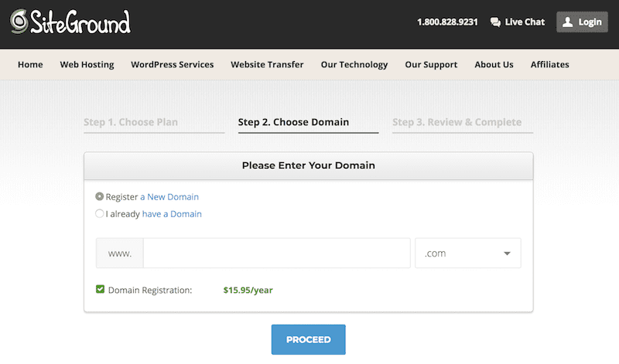Open WordPress Services menu
This screenshot has height=364, width=619.
coord(172,64)
